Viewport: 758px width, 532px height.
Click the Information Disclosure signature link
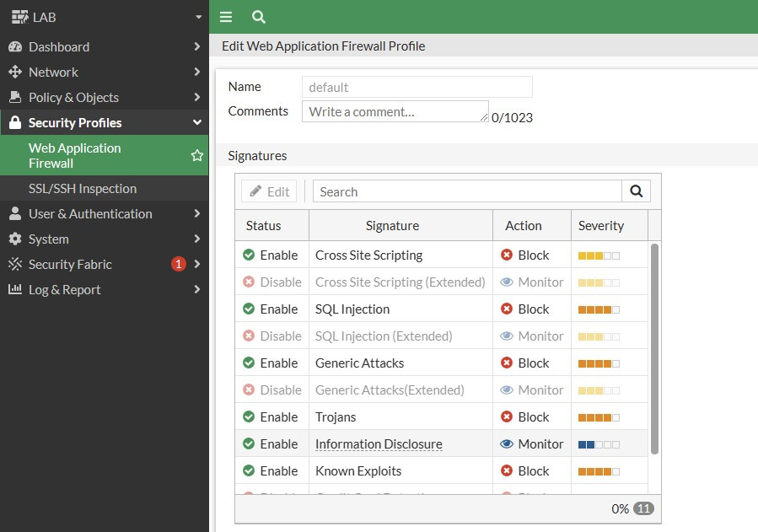379,443
